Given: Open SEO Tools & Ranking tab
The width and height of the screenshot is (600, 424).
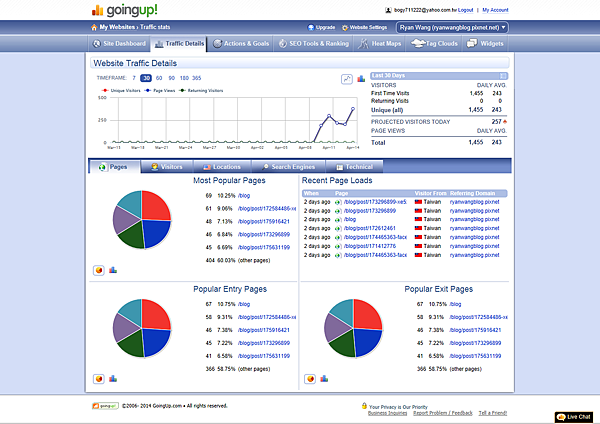Looking at the screenshot, I should pyautogui.click(x=313, y=44).
